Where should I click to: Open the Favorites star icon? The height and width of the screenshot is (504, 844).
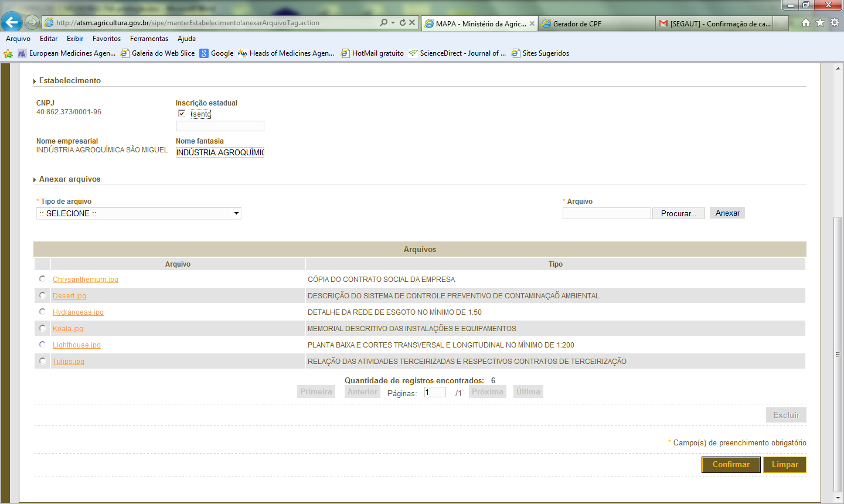pos(820,22)
